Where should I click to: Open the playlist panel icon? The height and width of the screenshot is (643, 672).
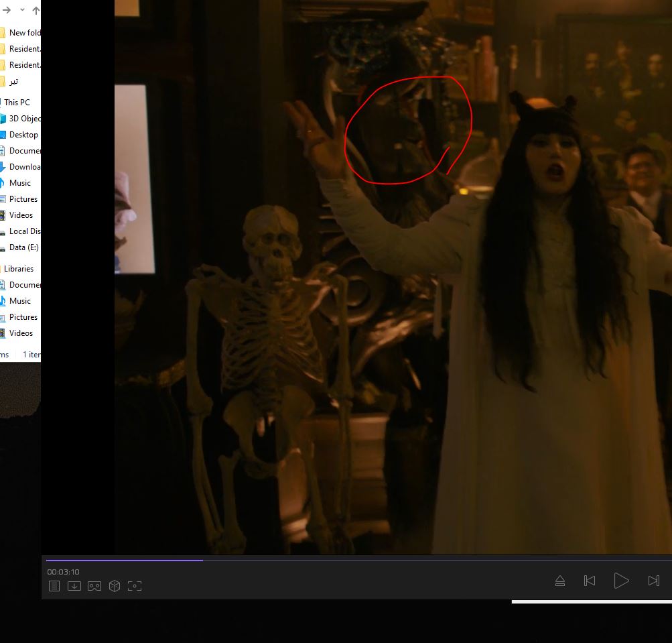[x=54, y=586]
